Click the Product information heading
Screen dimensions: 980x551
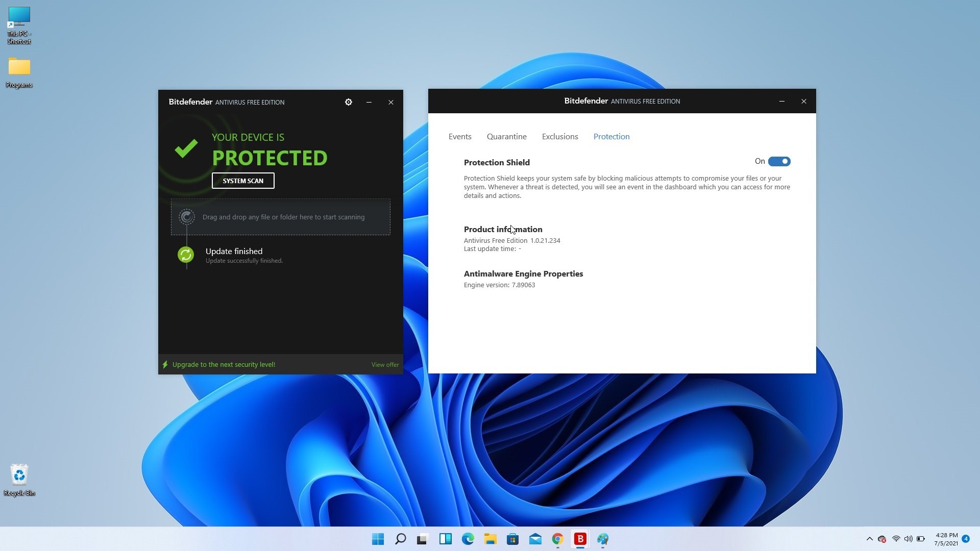pyautogui.click(x=503, y=229)
